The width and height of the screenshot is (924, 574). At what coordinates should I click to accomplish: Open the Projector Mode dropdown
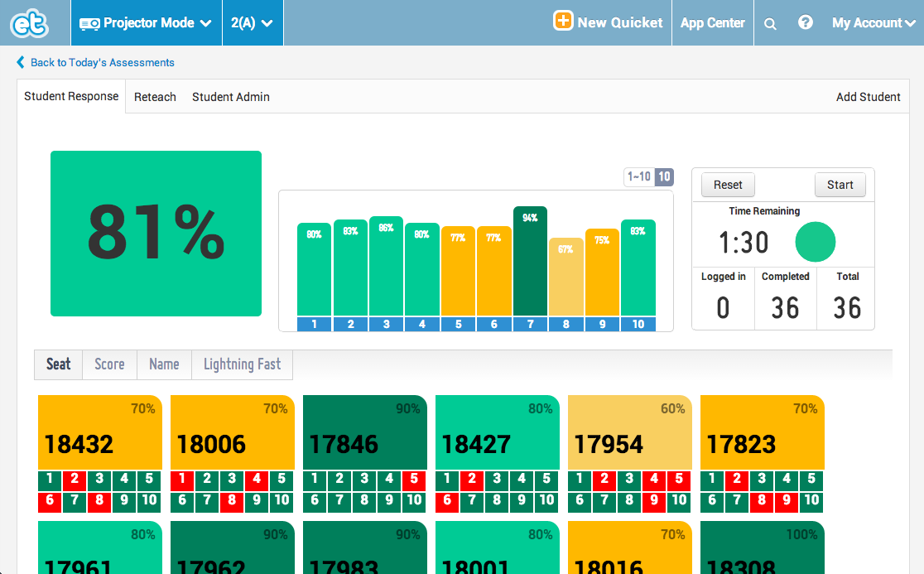click(x=146, y=23)
